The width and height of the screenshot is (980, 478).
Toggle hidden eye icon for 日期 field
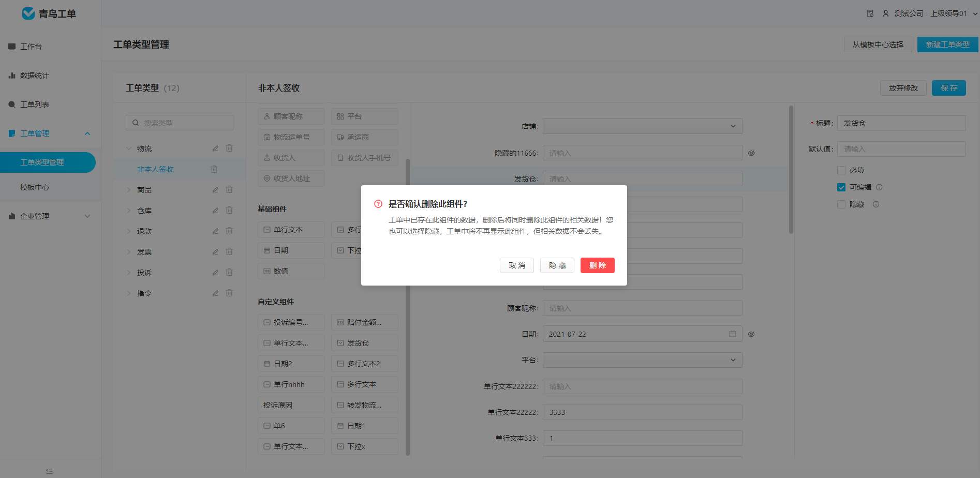(751, 334)
